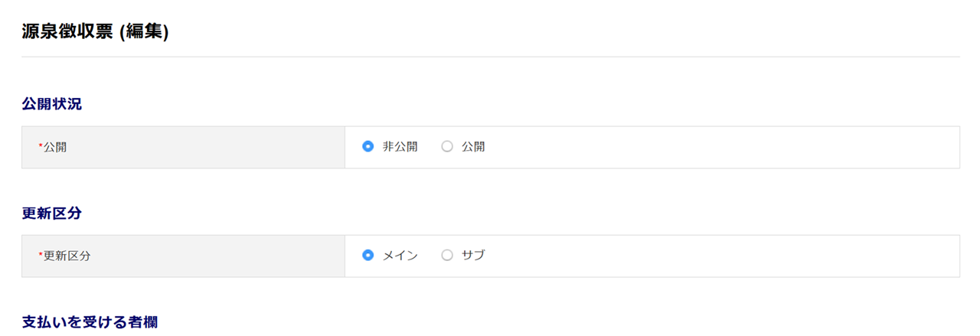Click the gray 公開 field label cell
This screenshot has height=336, width=980.
pyautogui.click(x=184, y=147)
